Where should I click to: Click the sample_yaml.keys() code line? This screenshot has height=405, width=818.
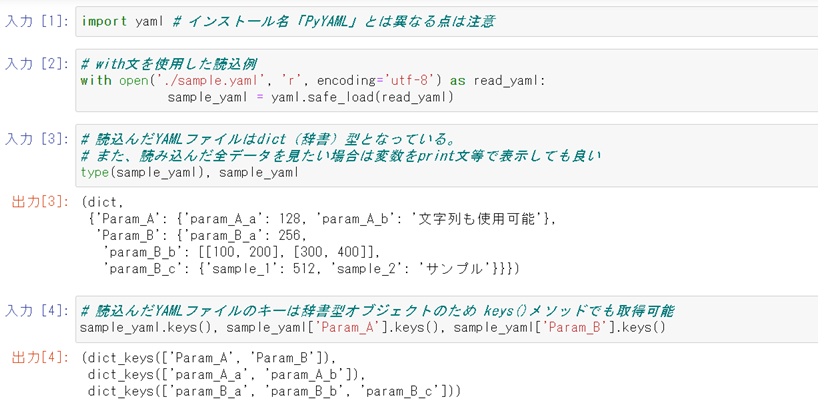pyautogui.click(x=370, y=327)
